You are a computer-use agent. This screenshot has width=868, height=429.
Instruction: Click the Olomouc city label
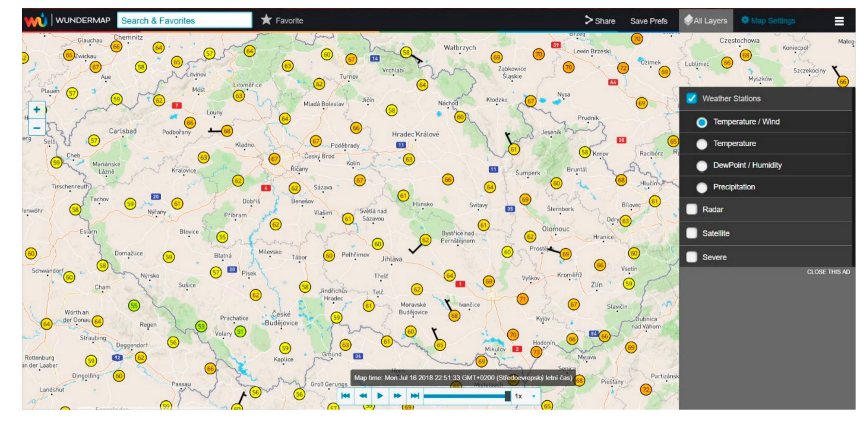pos(555,229)
